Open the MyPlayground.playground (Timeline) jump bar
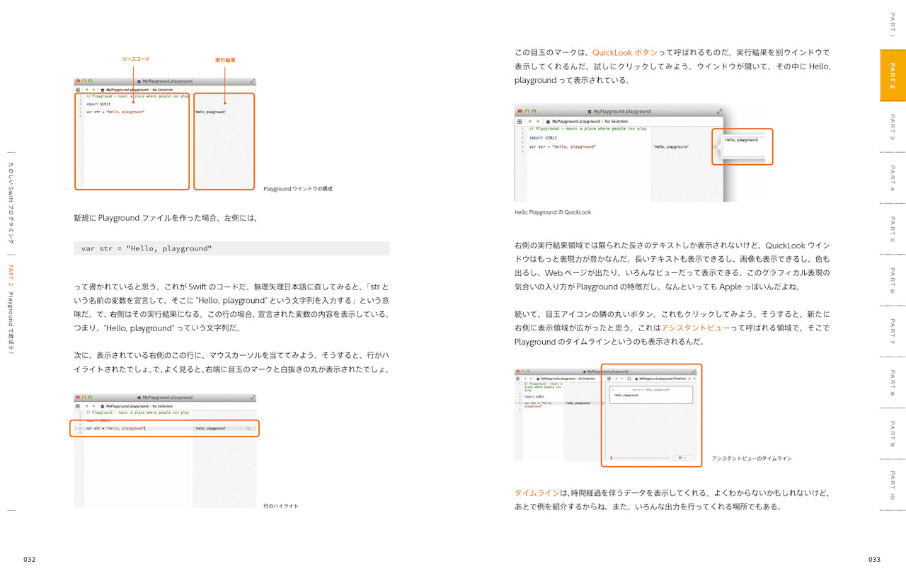The width and height of the screenshot is (906, 588). click(660, 379)
